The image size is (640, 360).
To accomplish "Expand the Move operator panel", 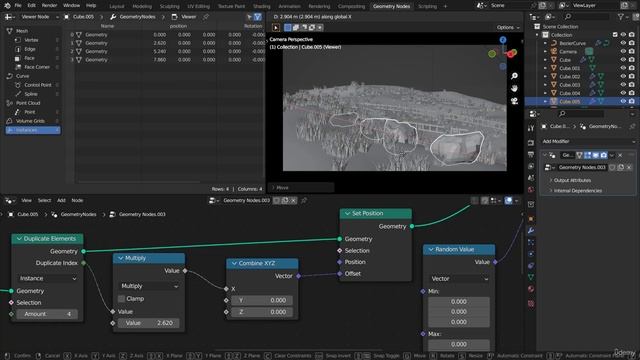I will pos(302,188).
